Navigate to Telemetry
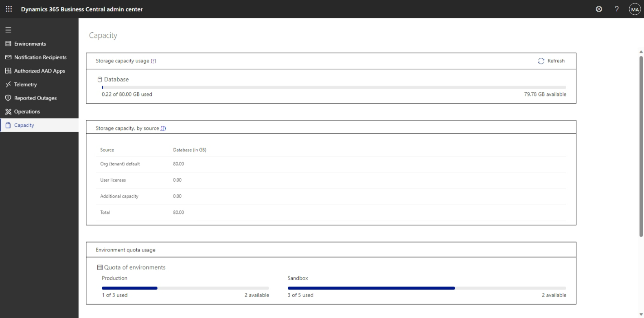This screenshot has width=644, height=318. 25,84
